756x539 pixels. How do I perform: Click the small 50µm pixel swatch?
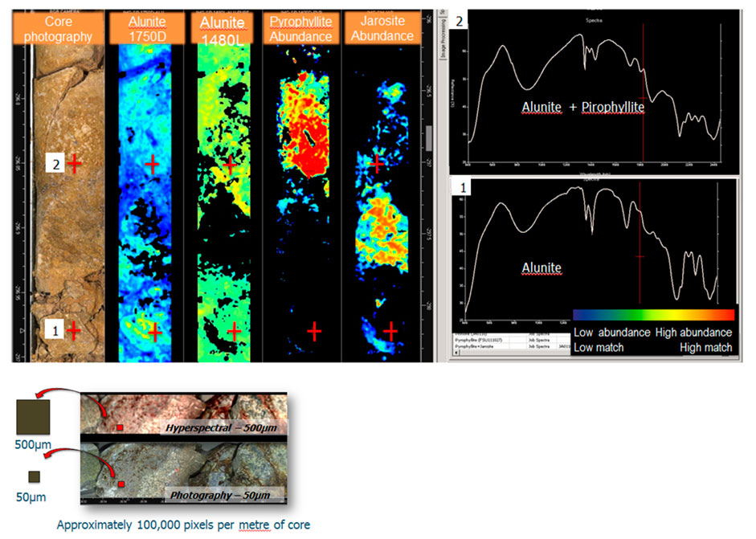pyautogui.click(x=35, y=477)
